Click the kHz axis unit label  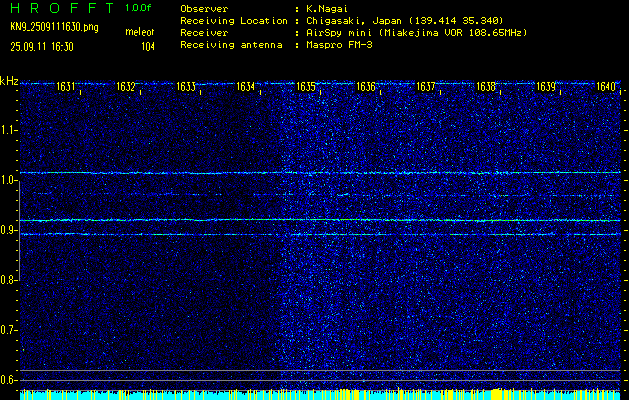click(9, 81)
